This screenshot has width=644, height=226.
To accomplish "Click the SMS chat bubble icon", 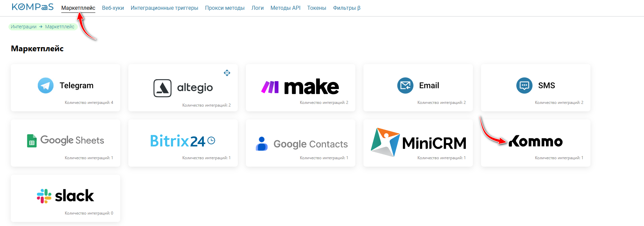I will tap(524, 85).
